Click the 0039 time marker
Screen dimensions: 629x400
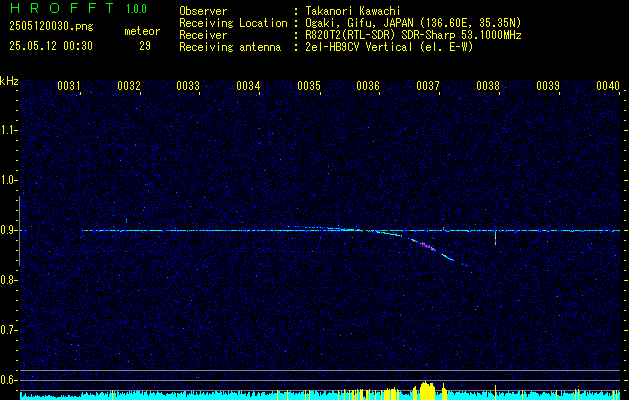click(548, 85)
